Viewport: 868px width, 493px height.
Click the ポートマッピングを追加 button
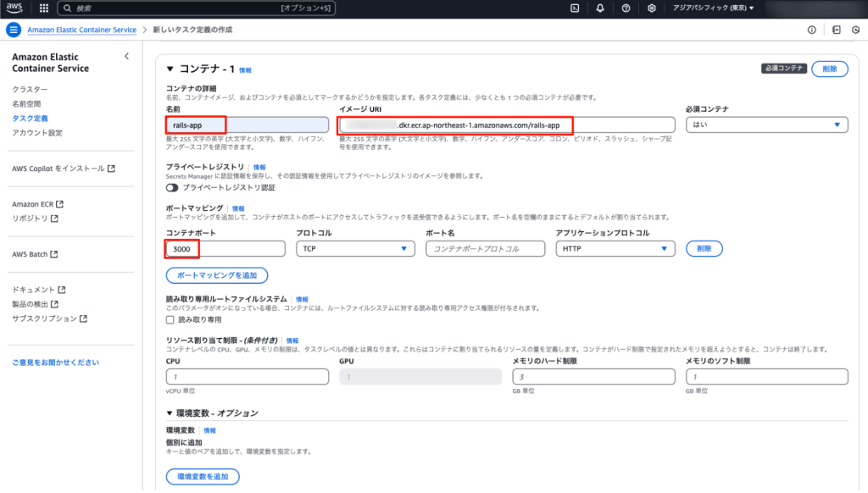click(x=217, y=275)
